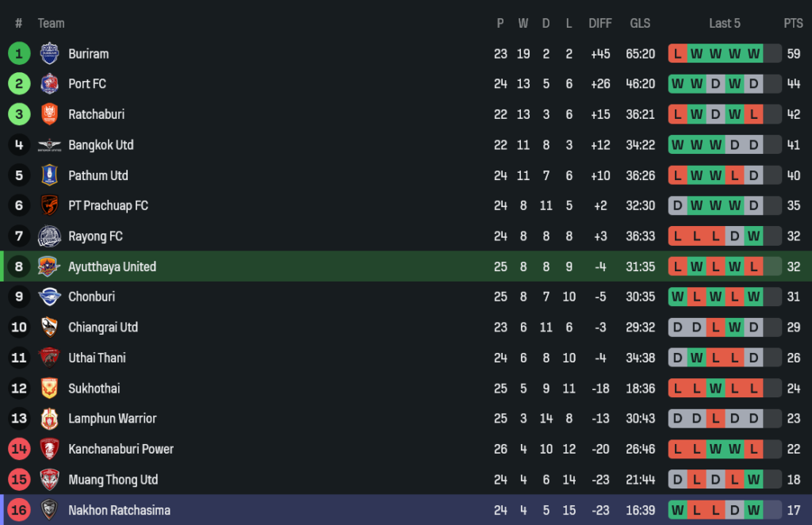The height and width of the screenshot is (525, 812).
Task: Open the Kanchanaburi Power team page
Action: coord(121,449)
